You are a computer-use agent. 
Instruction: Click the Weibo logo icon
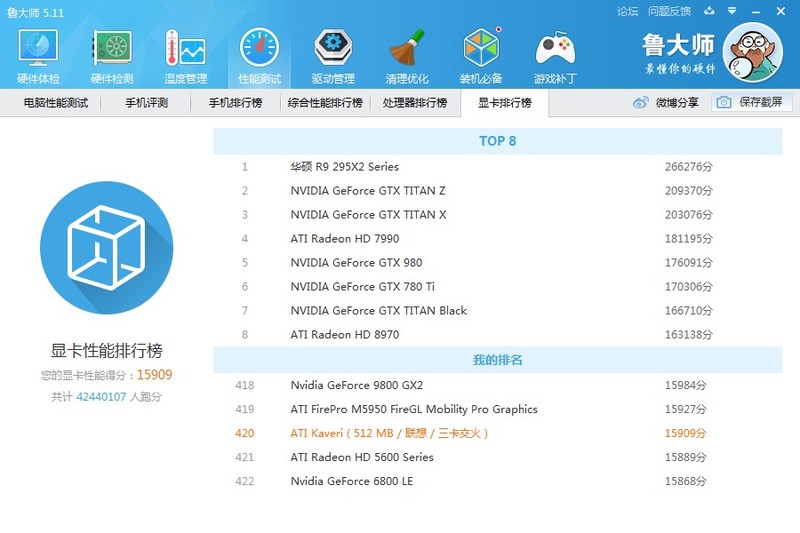[640, 103]
